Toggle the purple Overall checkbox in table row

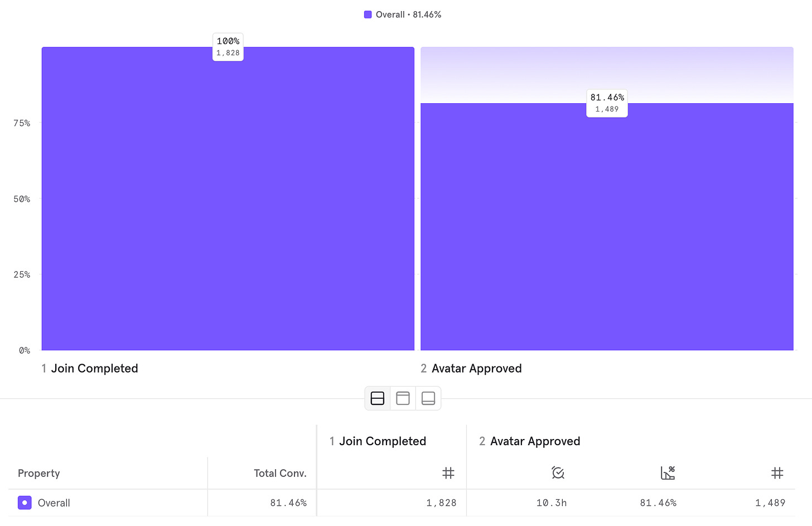click(25, 503)
